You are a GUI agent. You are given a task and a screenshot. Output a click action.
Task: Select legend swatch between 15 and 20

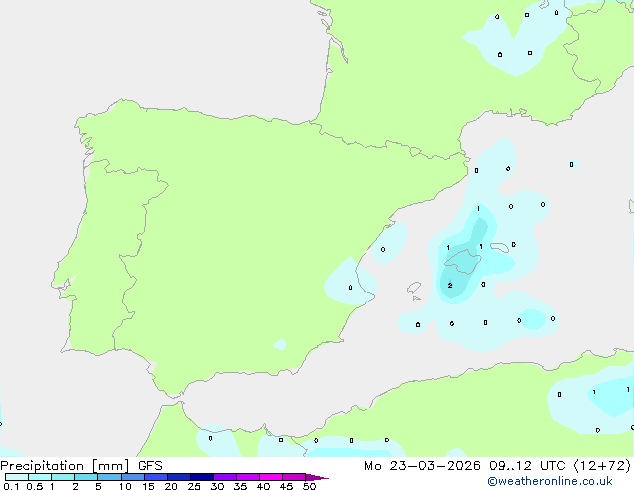[156, 477]
